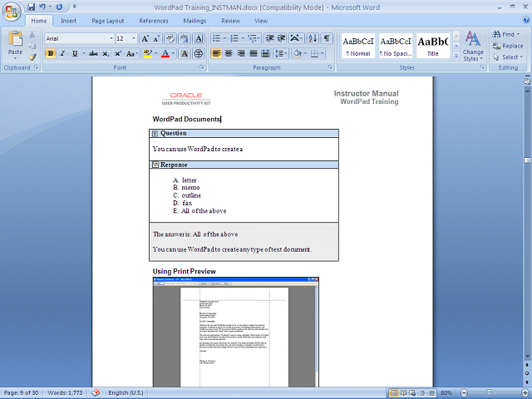The width and height of the screenshot is (532, 399).
Task: Select Title style
Action: [x=433, y=46]
